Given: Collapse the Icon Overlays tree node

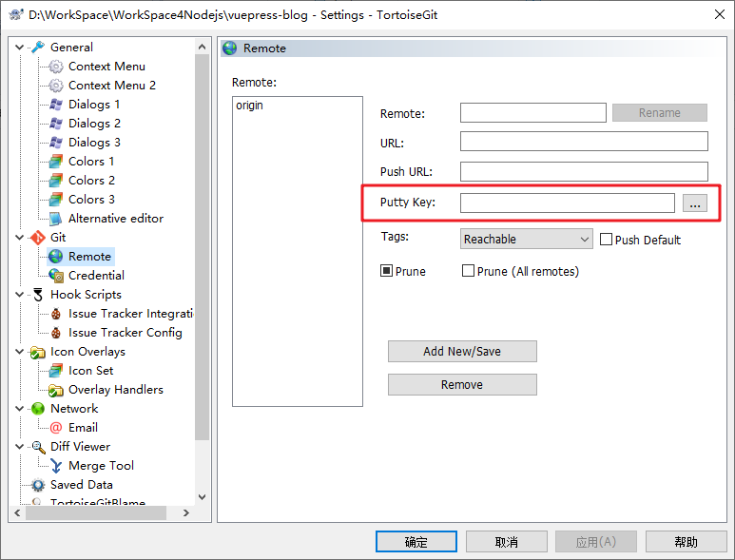Looking at the screenshot, I should pyautogui.click(x=20, y=352).
